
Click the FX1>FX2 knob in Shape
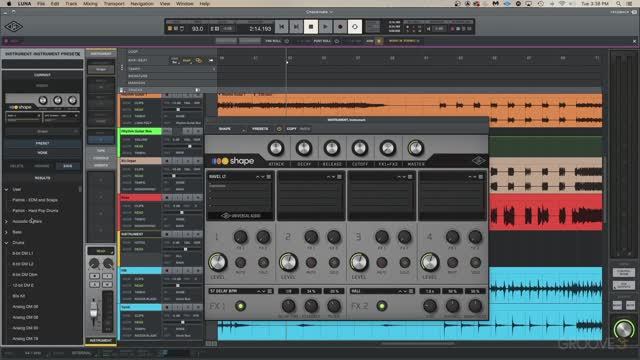pyautogui.click(x=388, y=148)
